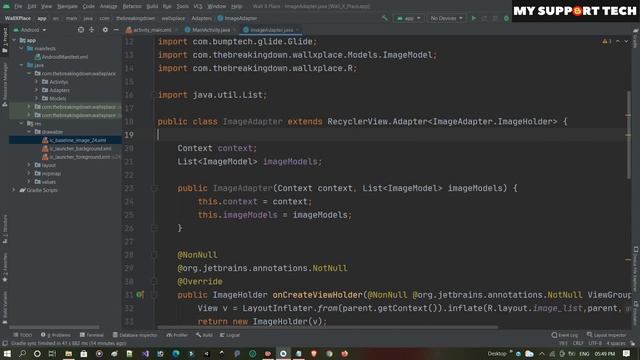Close the ImageAdapter.java tab
Viewport: 640px width, 360px height.
click(297, 30)
